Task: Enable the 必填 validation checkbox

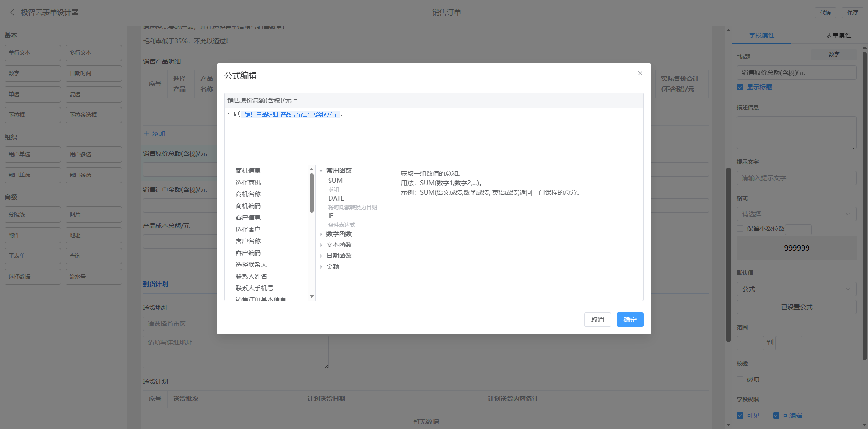Action: (740, 379)
